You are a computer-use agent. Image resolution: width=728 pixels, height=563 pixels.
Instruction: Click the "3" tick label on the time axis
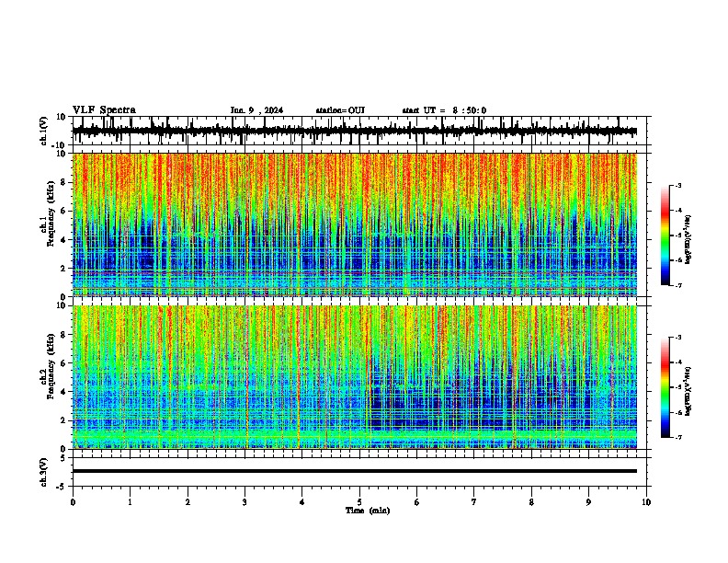click(245, 502)
